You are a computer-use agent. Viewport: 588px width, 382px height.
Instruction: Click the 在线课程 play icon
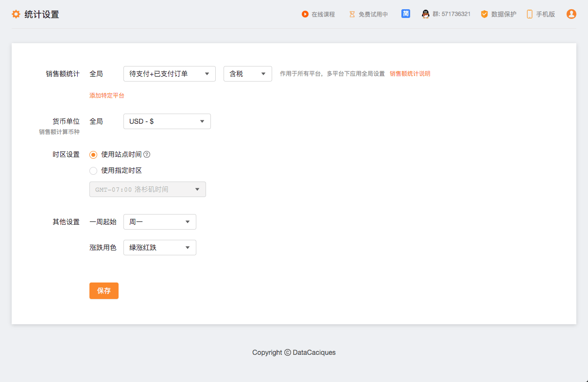pos(305,14)
